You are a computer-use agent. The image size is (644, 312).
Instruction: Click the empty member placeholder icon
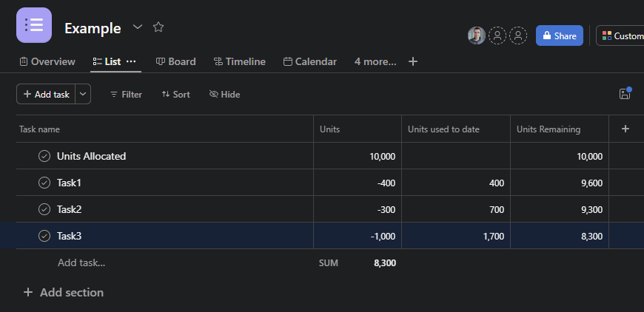pos(498,35)
